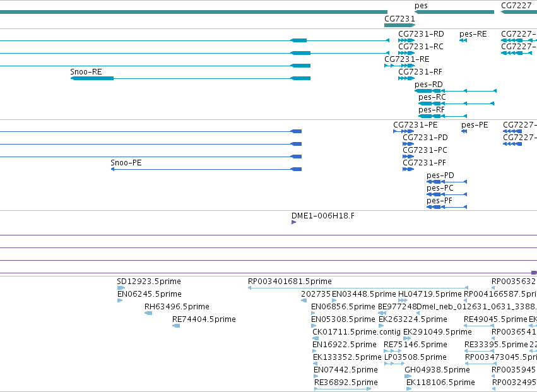Viewport: 537px width, 392px height.
Task: Click the CG7231 gene arrow glyph
Action: [x=399, y=25]
